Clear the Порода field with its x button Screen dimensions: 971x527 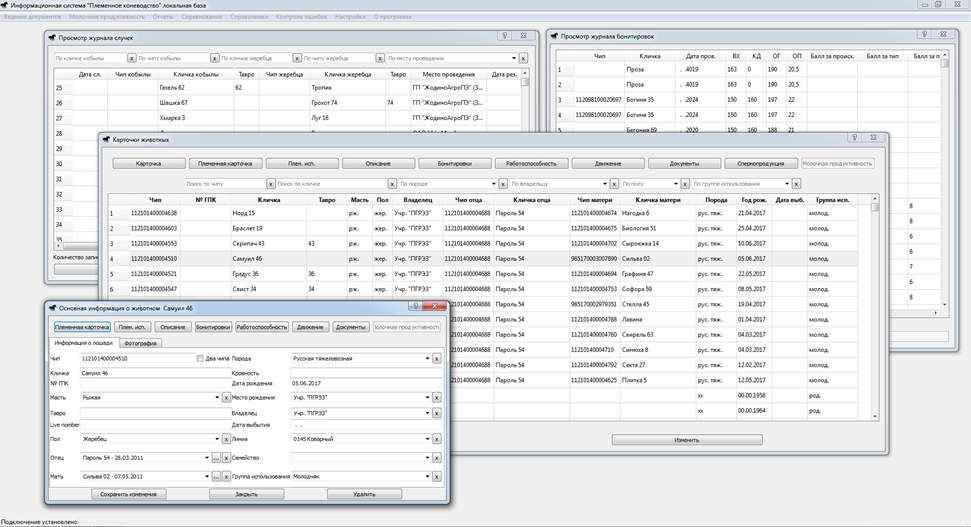(x=436, y=358)
